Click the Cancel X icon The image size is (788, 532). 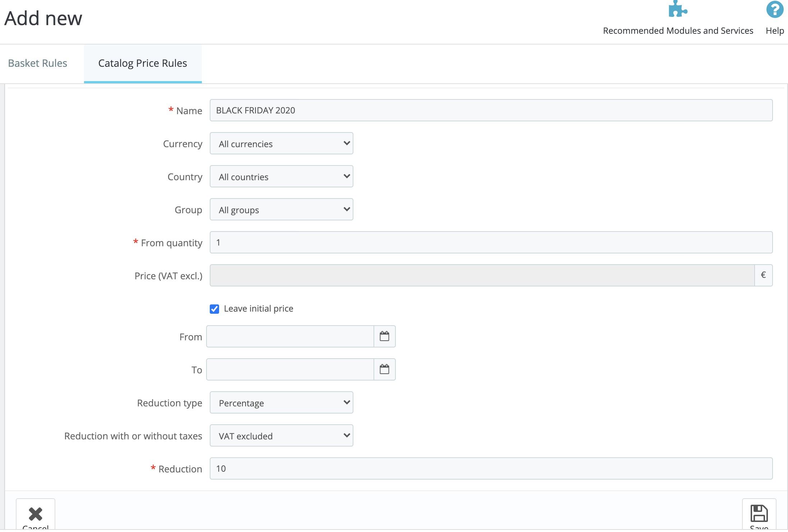pos(36,514)
